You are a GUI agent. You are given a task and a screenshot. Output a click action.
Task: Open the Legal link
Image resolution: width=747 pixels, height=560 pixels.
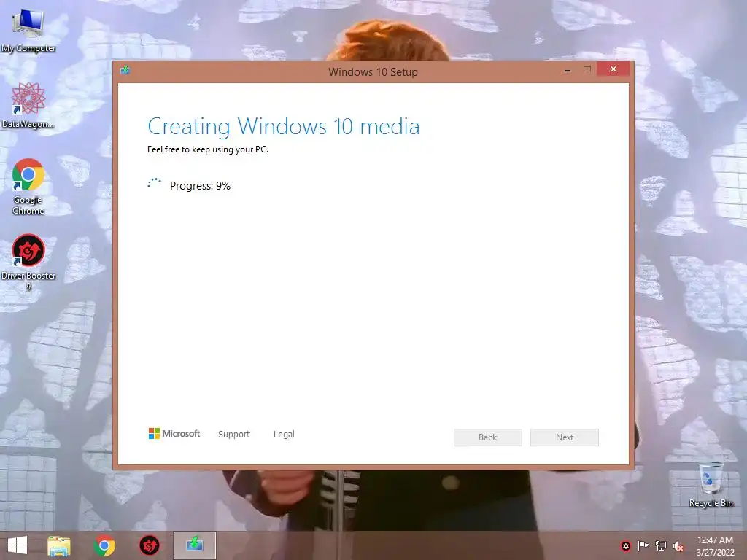point(284,435)
